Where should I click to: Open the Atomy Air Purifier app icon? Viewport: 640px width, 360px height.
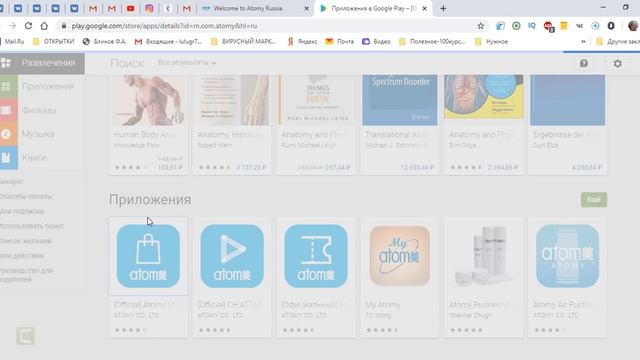tap(567, 256)
